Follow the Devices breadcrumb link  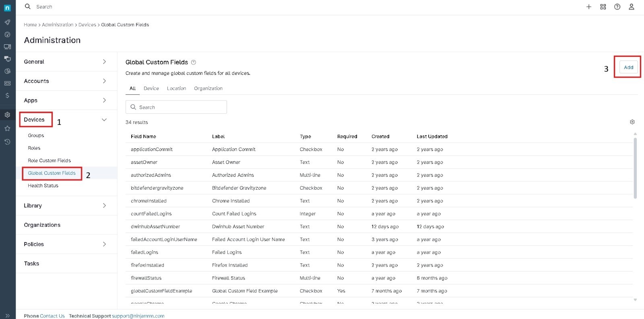tap(87, 25)
